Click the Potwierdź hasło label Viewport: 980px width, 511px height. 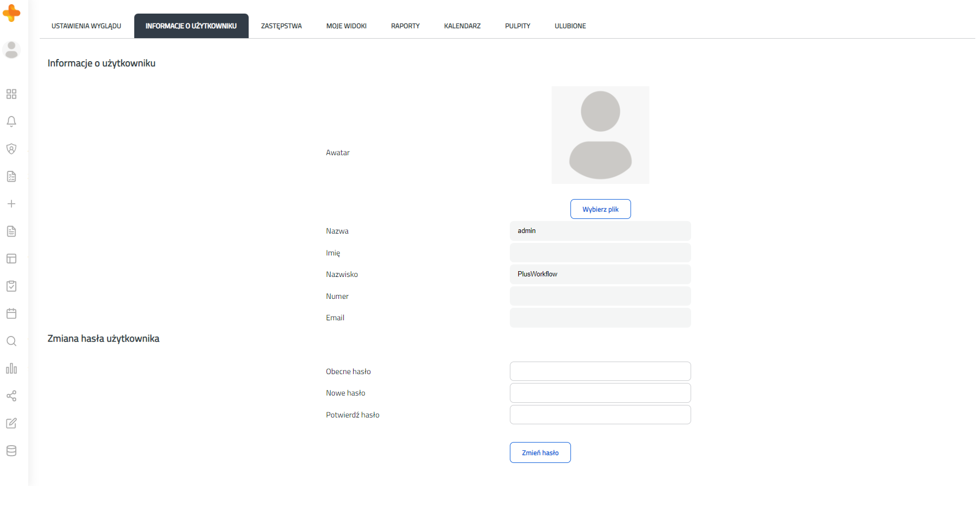[353, 415]
